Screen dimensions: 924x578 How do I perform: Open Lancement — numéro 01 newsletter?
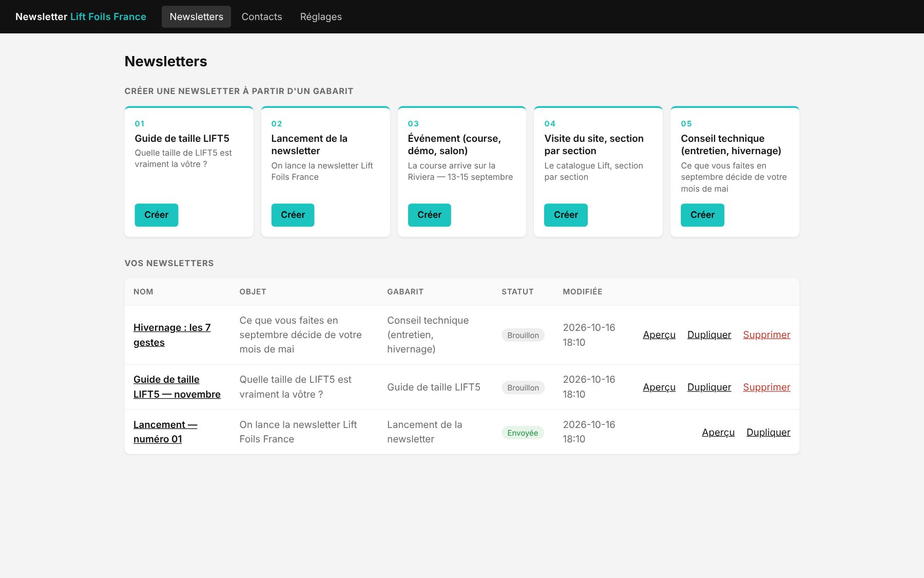point(165,432)
